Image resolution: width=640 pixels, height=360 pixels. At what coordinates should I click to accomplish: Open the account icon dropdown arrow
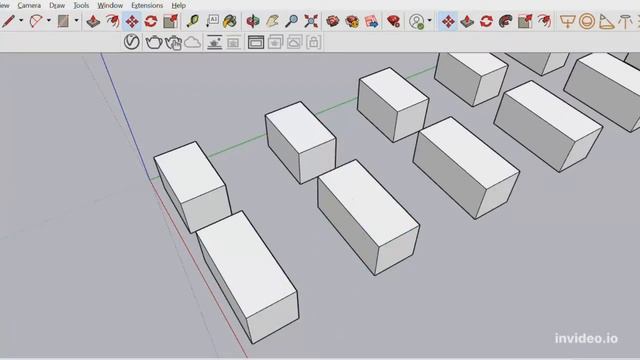(429, 20)
